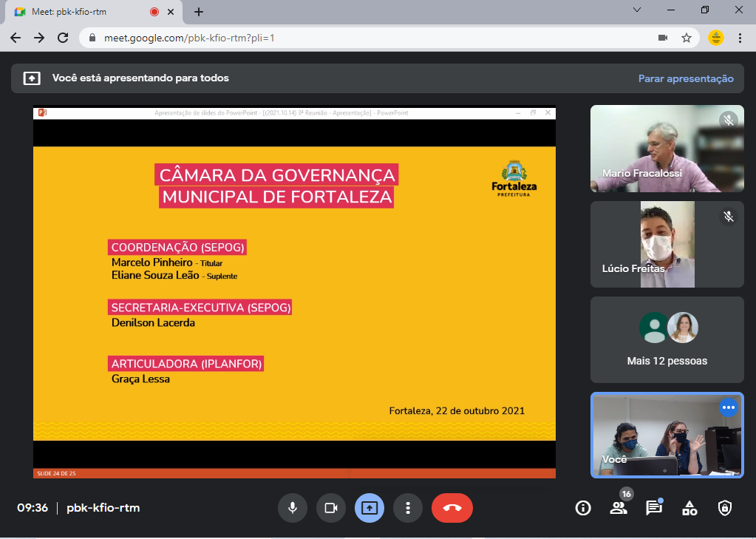Open chat with everyone icon
The image size is (756, 539).
pyautogui.click(x=654, y=508)
